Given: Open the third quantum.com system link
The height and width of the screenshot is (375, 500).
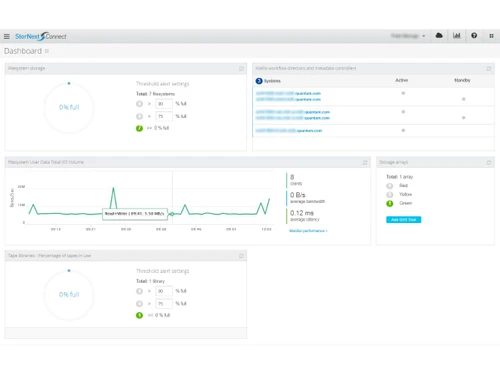Looking at the screenshot, I should 293,112.
